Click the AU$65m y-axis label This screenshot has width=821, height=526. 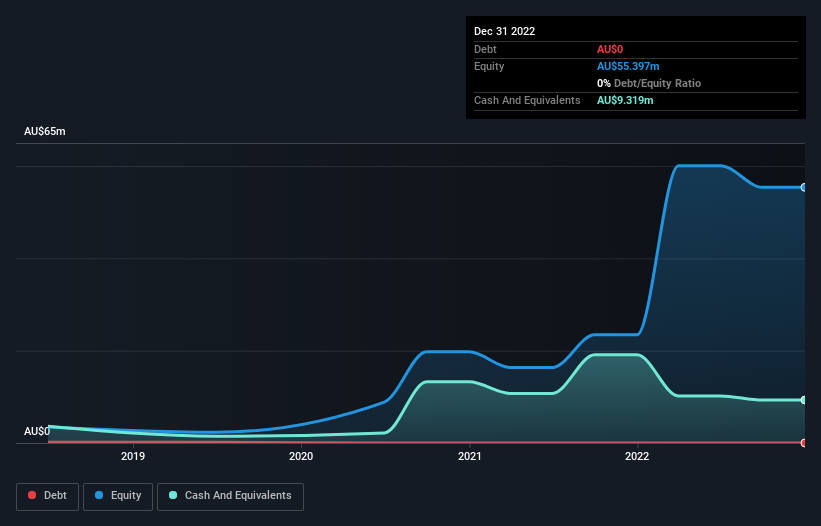click(x=45, y=131)
